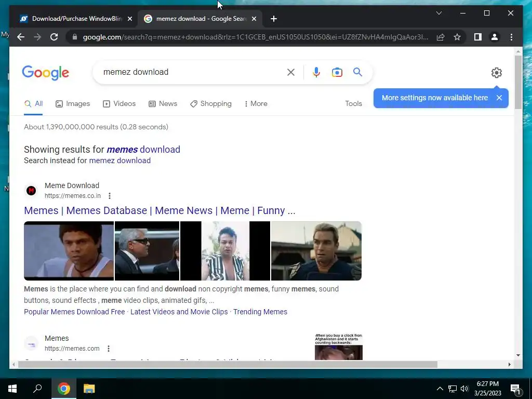The width and height of the screenshot is (532, 399).
Task: Switch to the Shopping results tab
Action: [x=211, y=104]
